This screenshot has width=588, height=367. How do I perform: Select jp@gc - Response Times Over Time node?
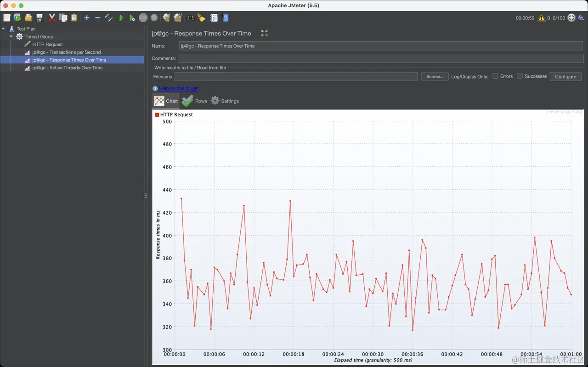coord(69,60)
